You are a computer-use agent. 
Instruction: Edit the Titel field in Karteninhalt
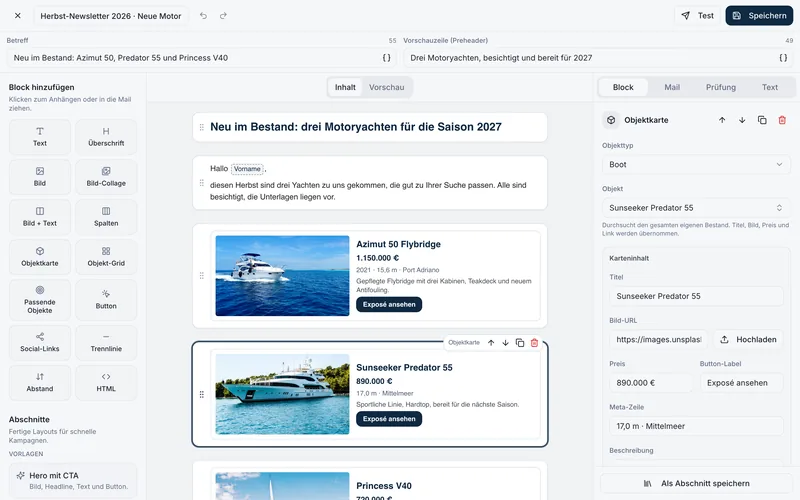(696, 296)
